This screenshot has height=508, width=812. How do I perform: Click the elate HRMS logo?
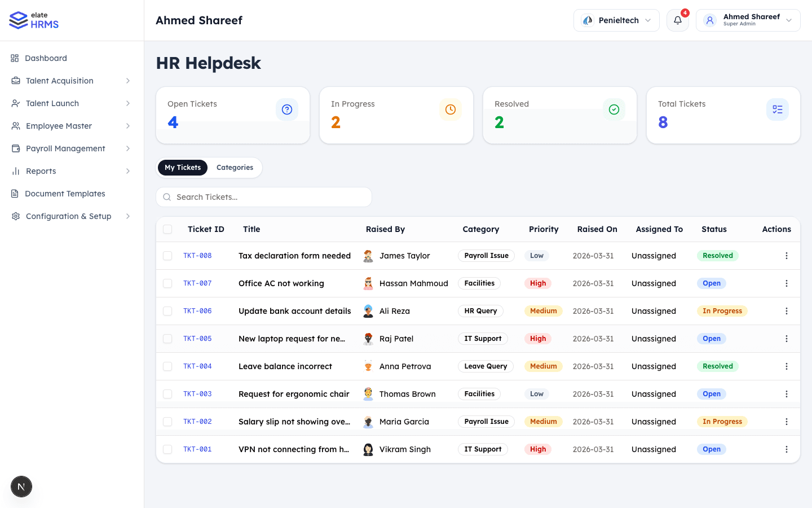pos(33,20)
